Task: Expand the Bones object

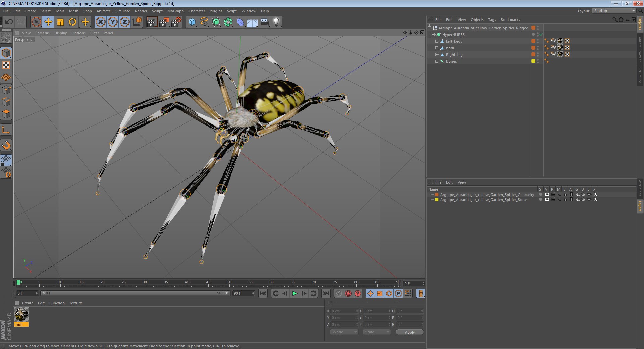Action: 437,61
